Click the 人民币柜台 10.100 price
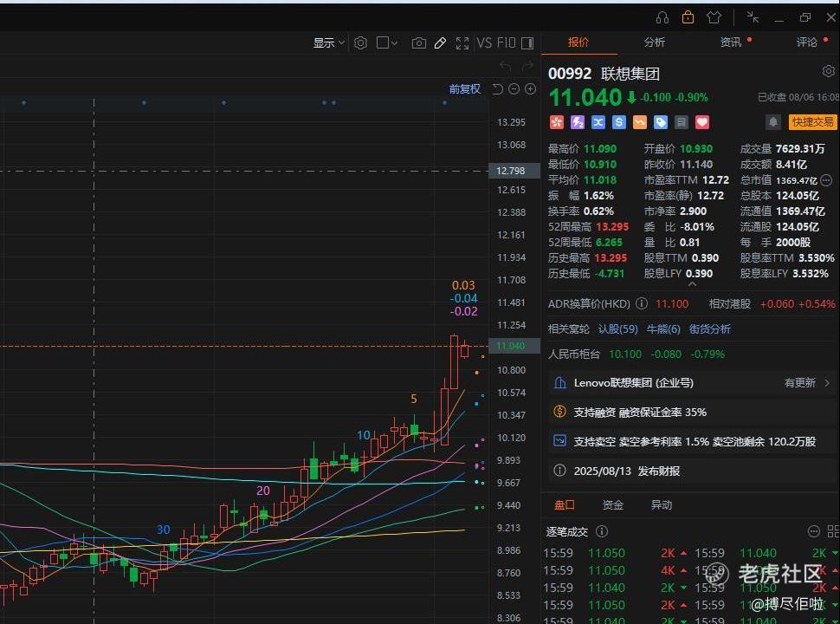 625,354
